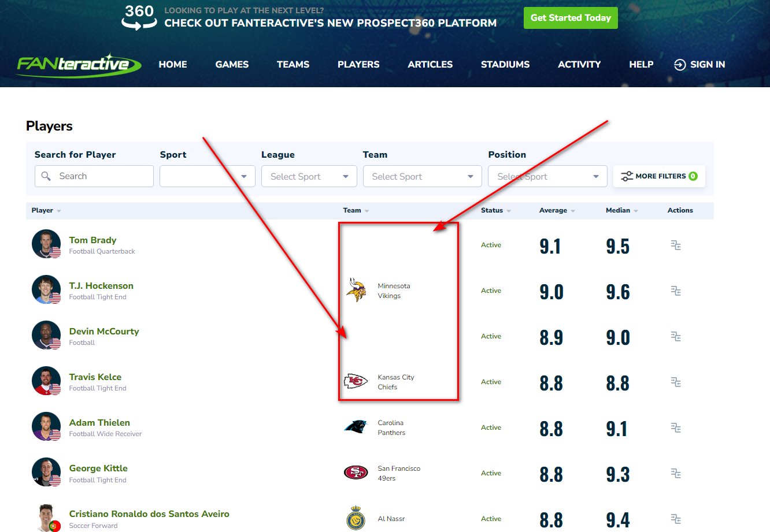770x532 pixels.
Task: Open Cristiano Ronaldo dos Santos Aveiro link
Action: [x=149, y=514]
